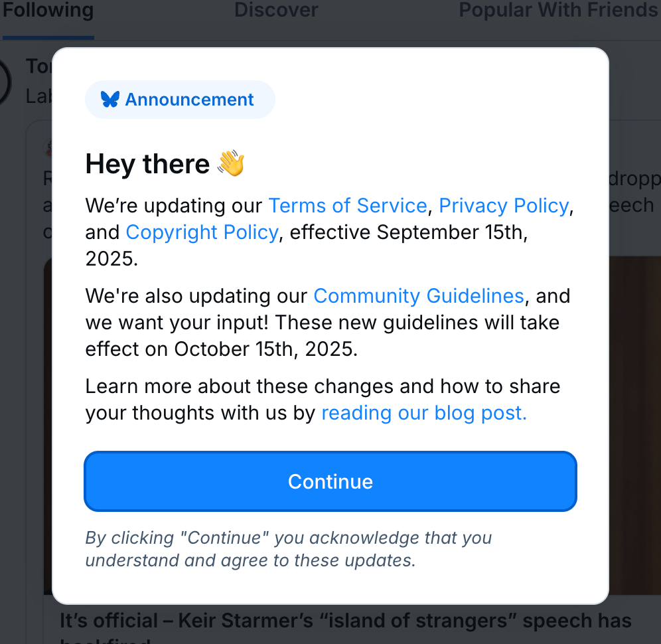The width and height of the screenshot is (661, 644).
Task: Click the "Hey there" heading
Action: point(147,164)
